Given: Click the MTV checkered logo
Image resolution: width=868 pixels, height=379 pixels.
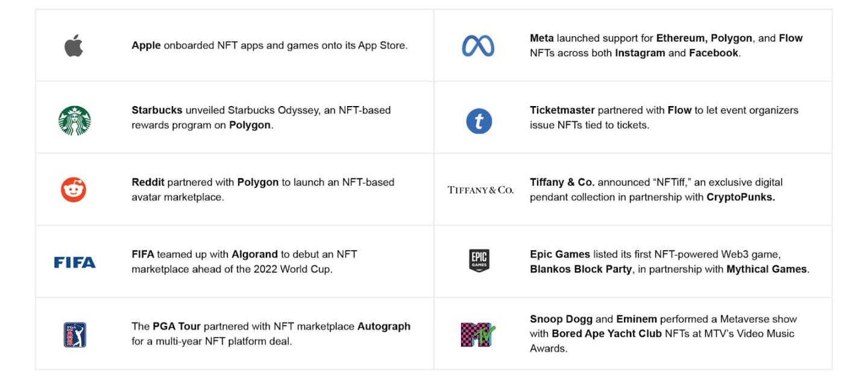Looking at the screenshot, I should (478, 334).
